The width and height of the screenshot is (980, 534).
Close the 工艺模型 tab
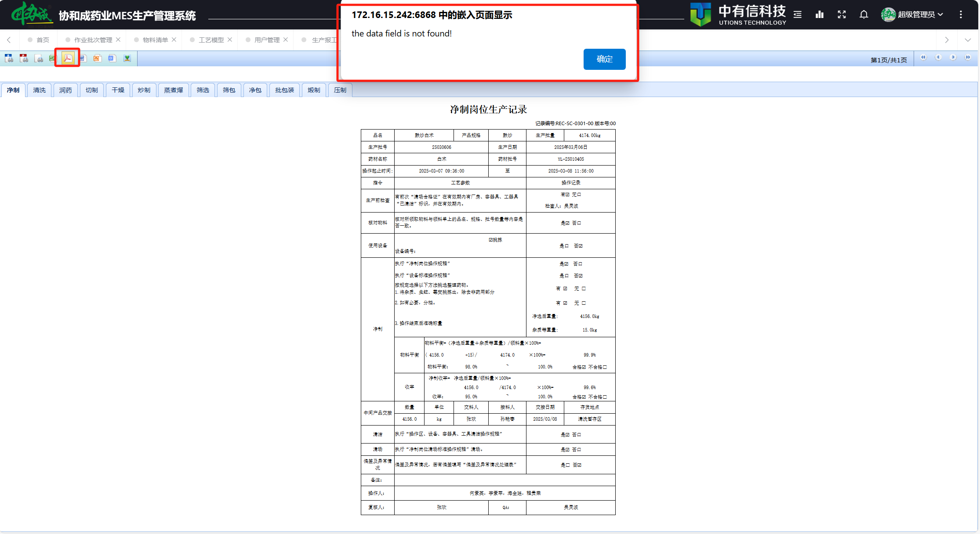click(x=230, y=40)
